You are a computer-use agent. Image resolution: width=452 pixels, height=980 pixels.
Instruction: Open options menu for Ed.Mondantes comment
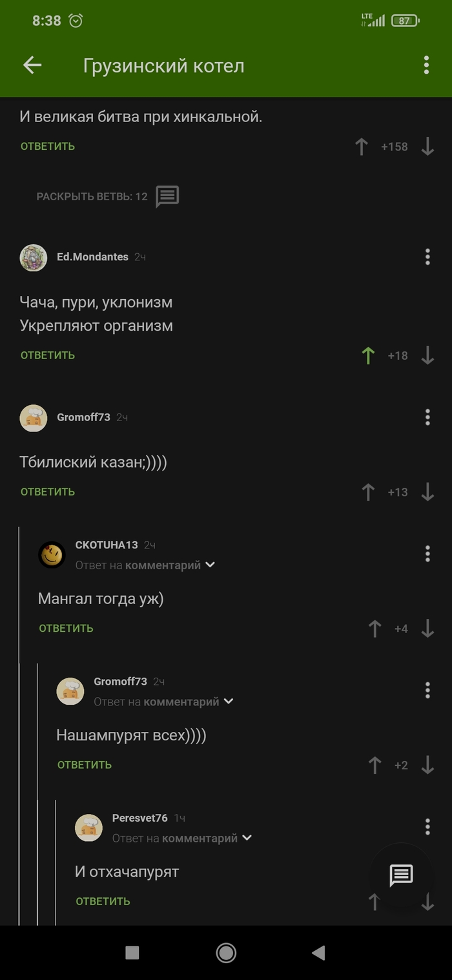427,257
